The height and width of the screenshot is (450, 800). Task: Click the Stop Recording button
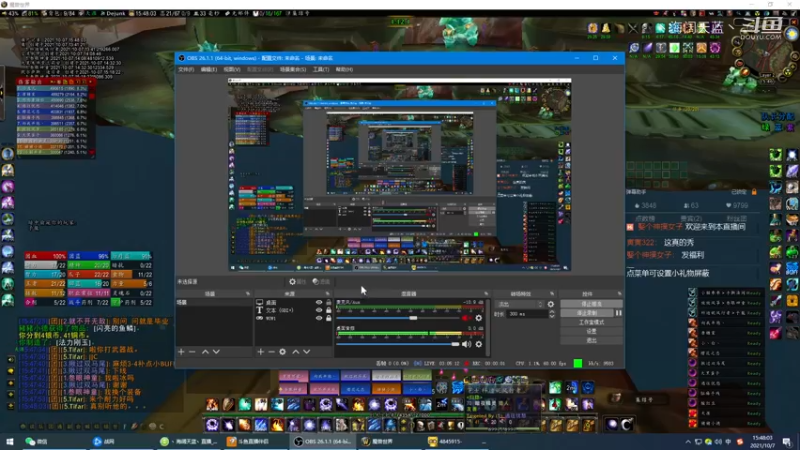(587, 313)
